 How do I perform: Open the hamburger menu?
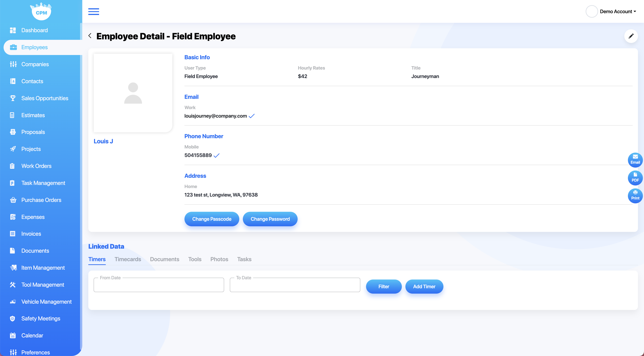point(93,11)
